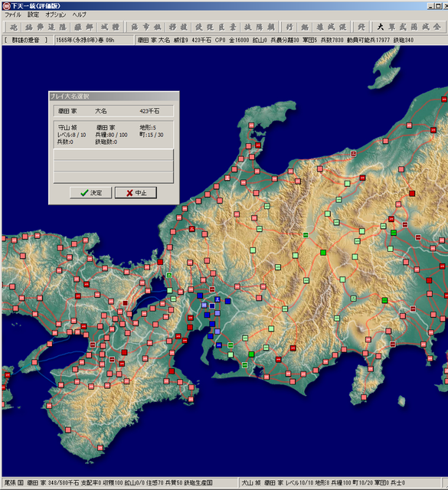Click the grayed 素 toolbar icon

coord(233,28)
